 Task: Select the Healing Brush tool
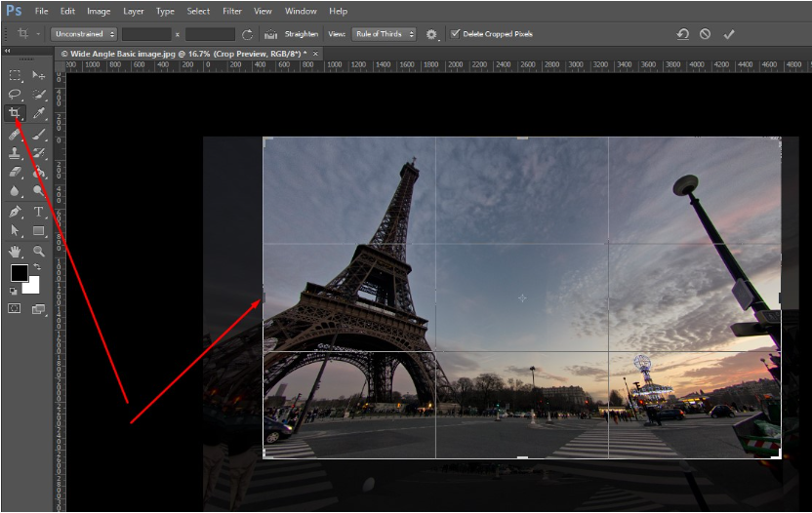15,135
